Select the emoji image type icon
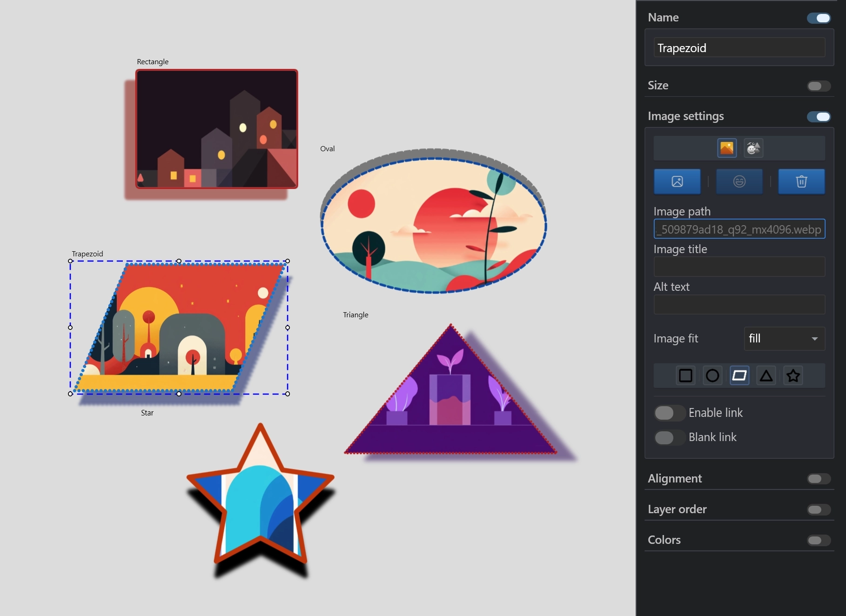 point(753,148)
